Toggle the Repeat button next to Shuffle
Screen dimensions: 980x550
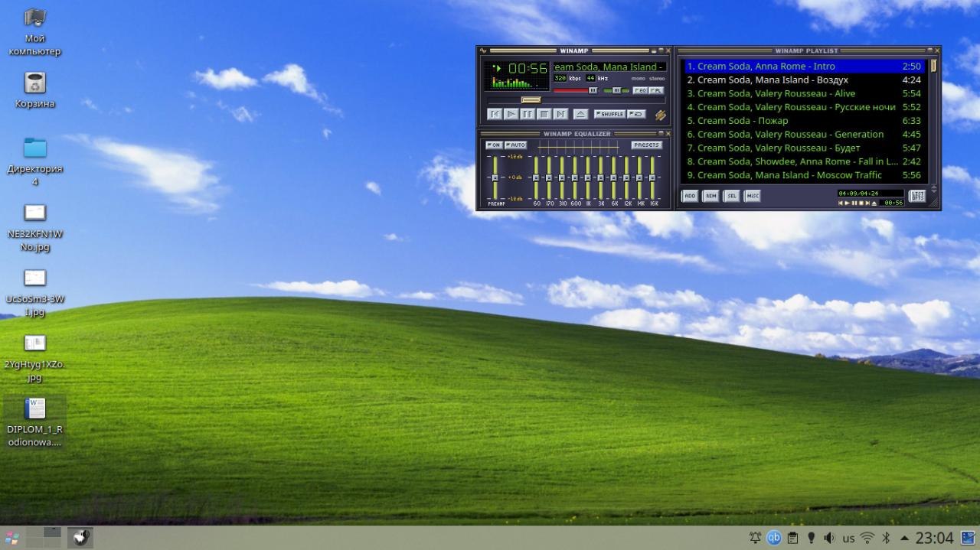pos(636,114)
